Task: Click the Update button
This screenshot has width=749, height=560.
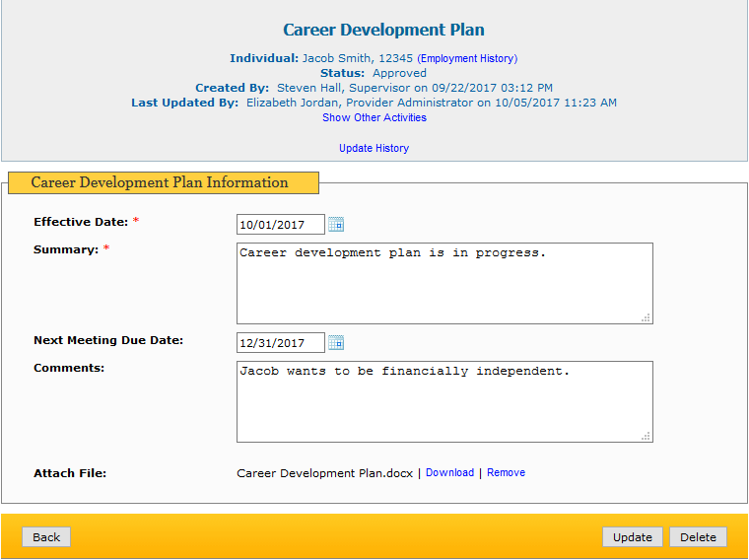Action: click(x=633, y=537)
